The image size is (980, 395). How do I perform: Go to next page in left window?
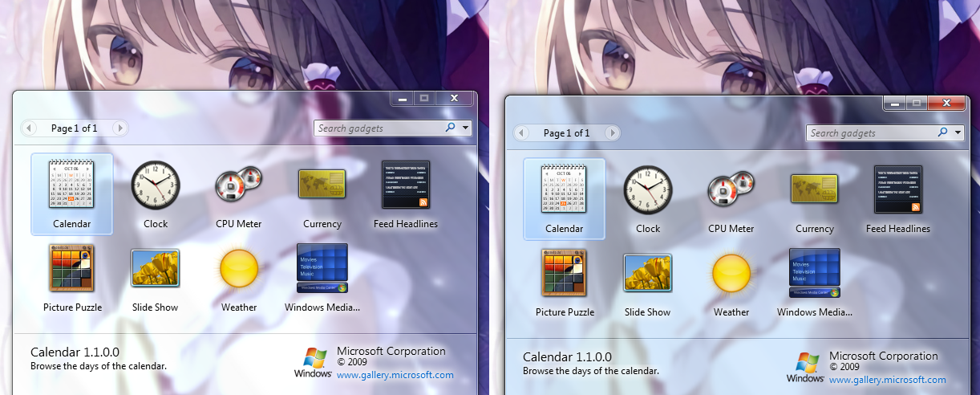pos(119,128)
